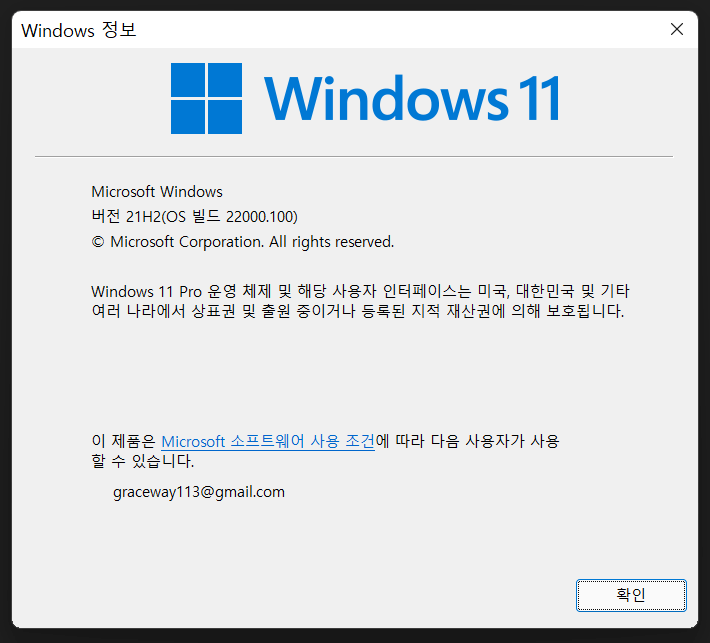The height and width of the screenshot is (643, 710).
Task: Click the large blue word "Windows" in the banner
Action: click(386, 98)
